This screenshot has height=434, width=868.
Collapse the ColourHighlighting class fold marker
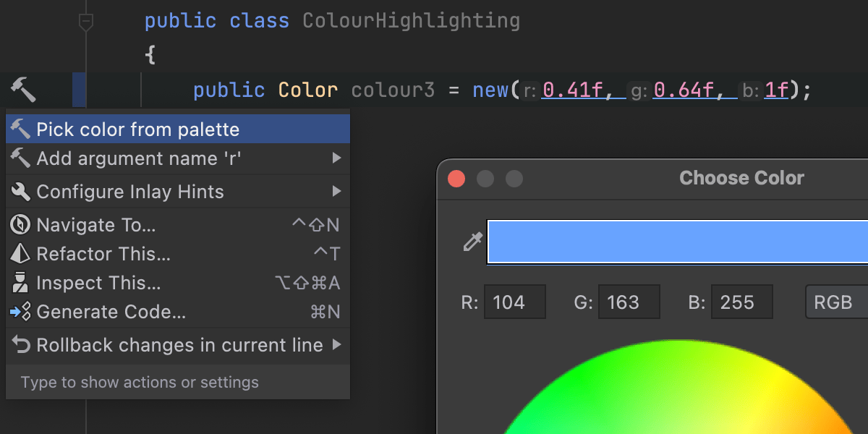coord(85,22)
